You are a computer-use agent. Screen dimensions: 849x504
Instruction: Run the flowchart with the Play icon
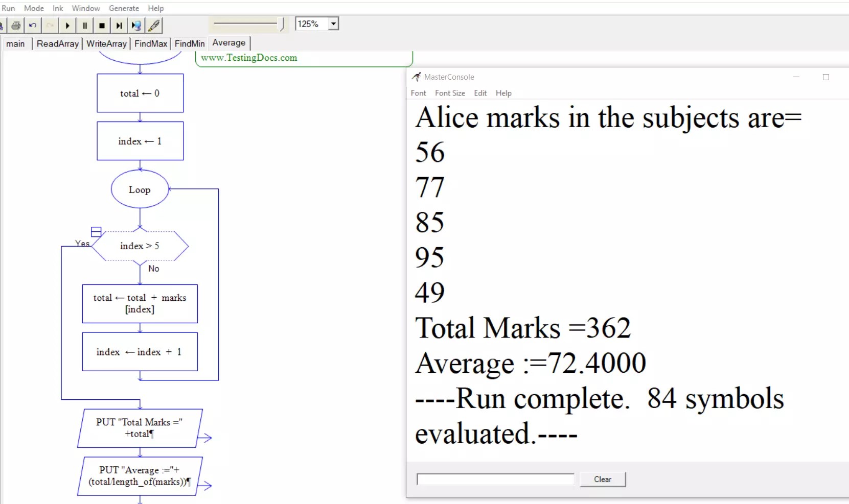(x=67, y=26)
